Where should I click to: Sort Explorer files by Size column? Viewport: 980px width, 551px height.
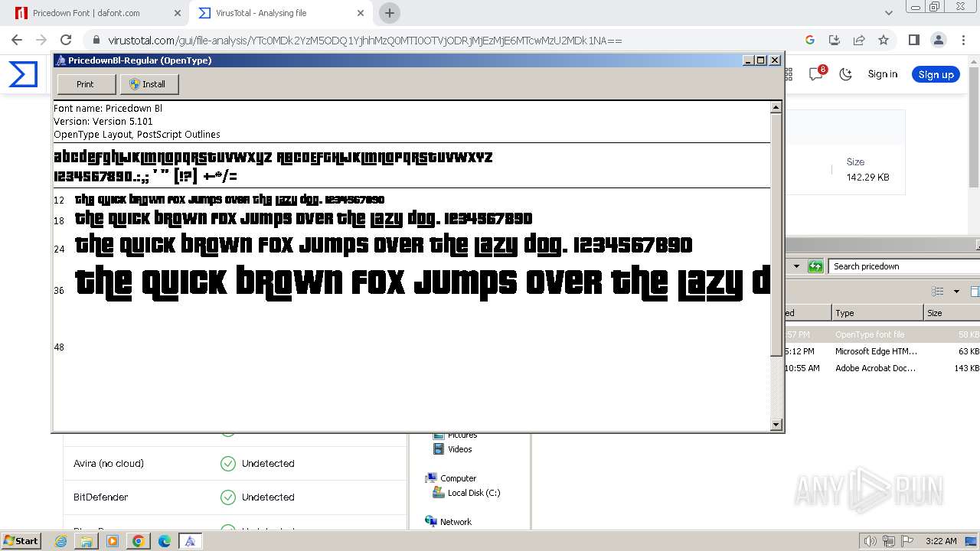tap(952, 313)
